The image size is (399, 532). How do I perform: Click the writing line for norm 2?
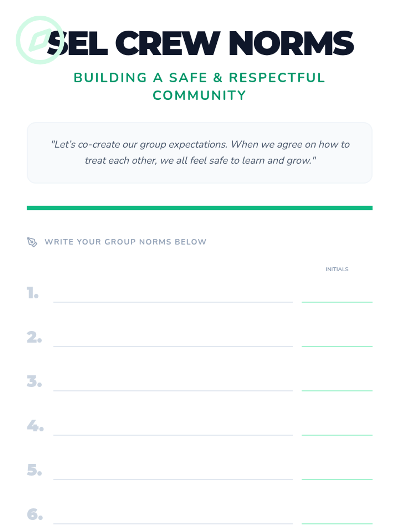click(x=173, y=345)
